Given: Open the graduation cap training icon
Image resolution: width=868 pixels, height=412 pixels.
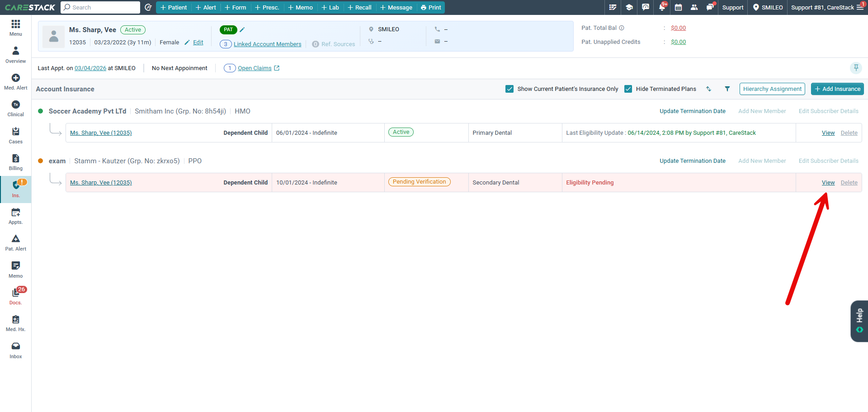Looking at the screenshot, I should (629, 7).
